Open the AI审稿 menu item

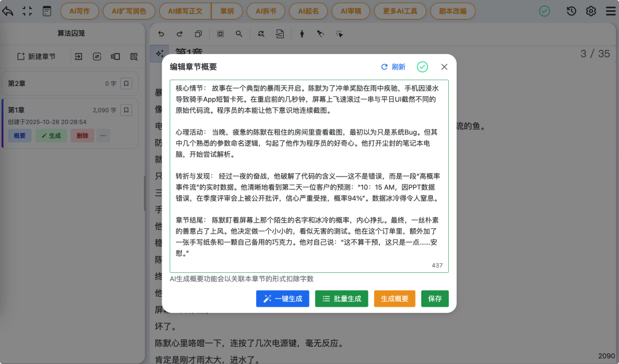(x=350, y=11)
